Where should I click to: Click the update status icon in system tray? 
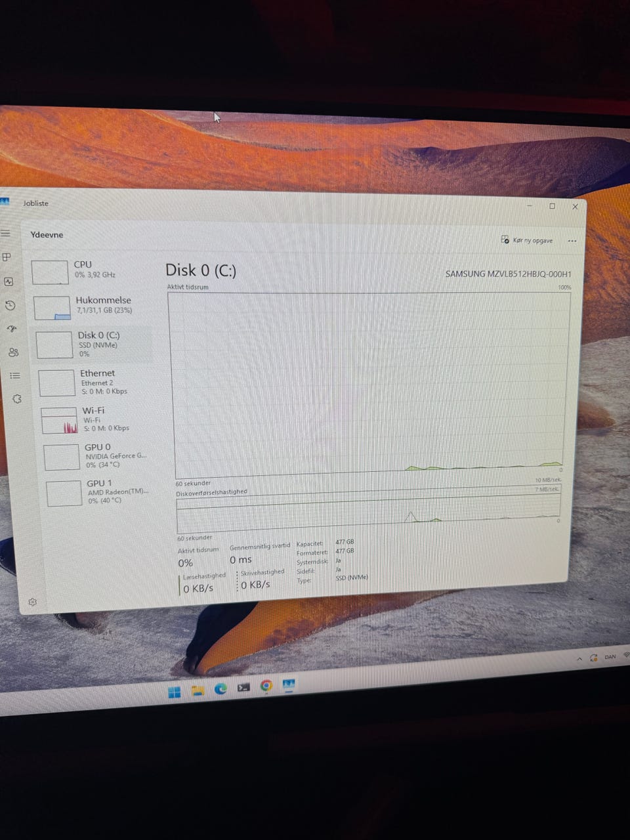594,658
